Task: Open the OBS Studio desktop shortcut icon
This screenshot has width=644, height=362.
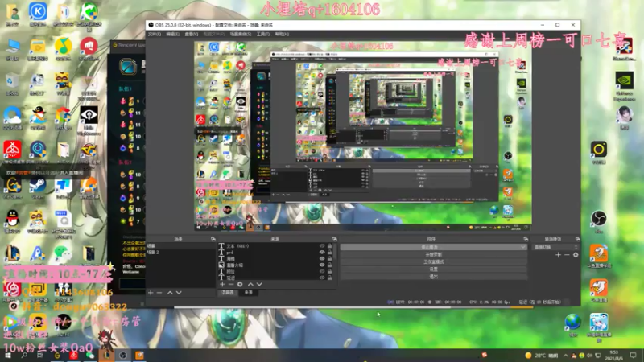Action: 598,219
